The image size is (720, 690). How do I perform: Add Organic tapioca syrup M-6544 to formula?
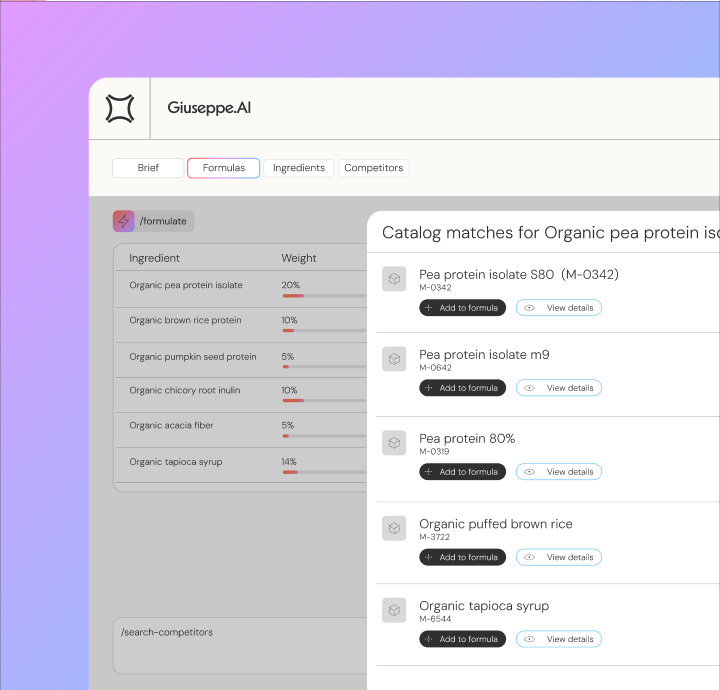(462, 639)
